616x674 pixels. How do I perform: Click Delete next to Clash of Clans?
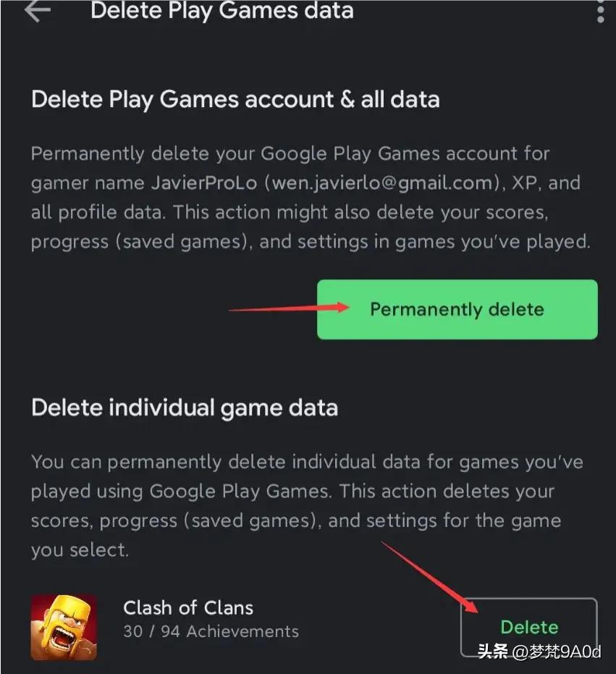[x=529, y=627]
